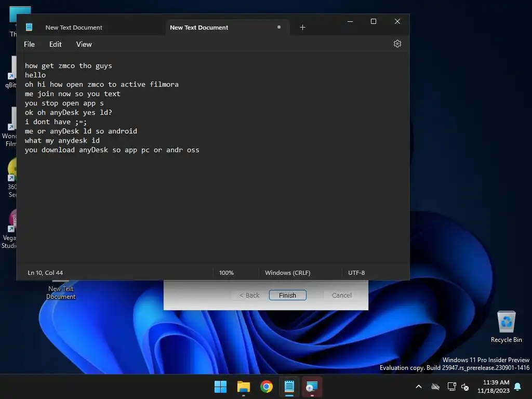The image size is (532, 399).
Task: Select the 360 Security desktop shortcut
Action: pyautogui.click(x=12, y=178)
